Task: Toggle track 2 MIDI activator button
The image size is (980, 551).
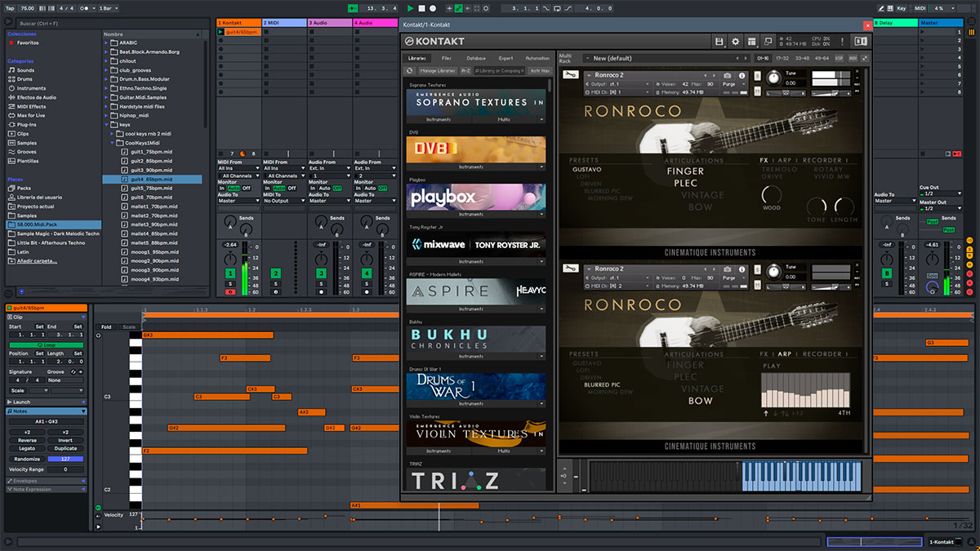Action: click(x=275, y=273)
